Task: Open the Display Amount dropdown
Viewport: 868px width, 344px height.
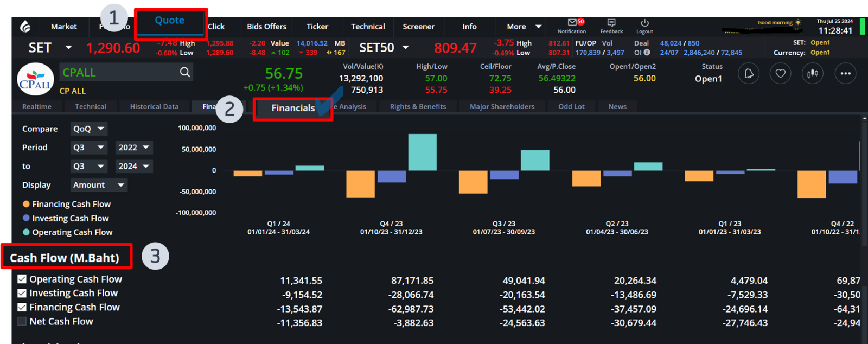Action: coord(99,185)
